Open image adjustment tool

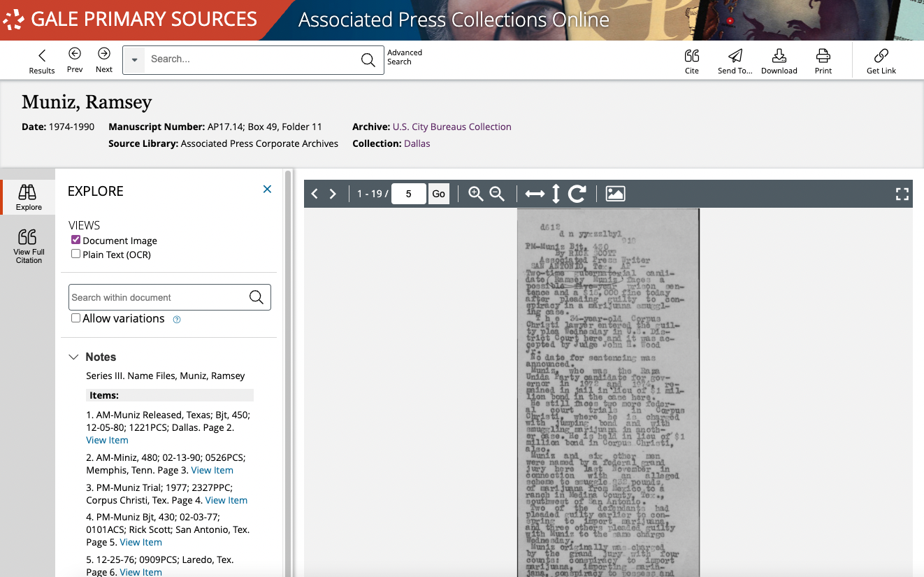point(615,194)
